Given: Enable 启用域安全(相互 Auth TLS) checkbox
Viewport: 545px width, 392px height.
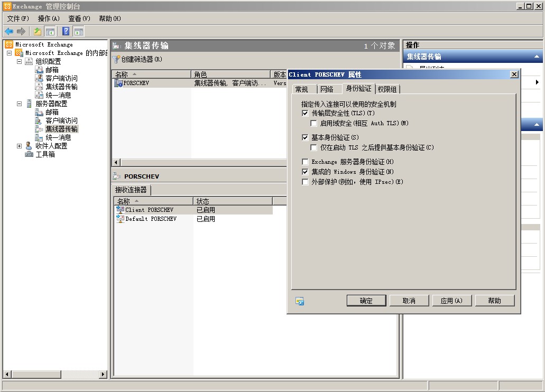Looking at the screenshot, I should [313, 124].
